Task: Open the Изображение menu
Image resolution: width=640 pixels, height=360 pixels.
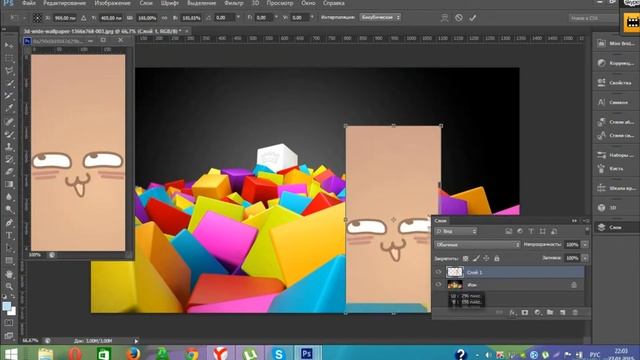Action: coord(112,3)
